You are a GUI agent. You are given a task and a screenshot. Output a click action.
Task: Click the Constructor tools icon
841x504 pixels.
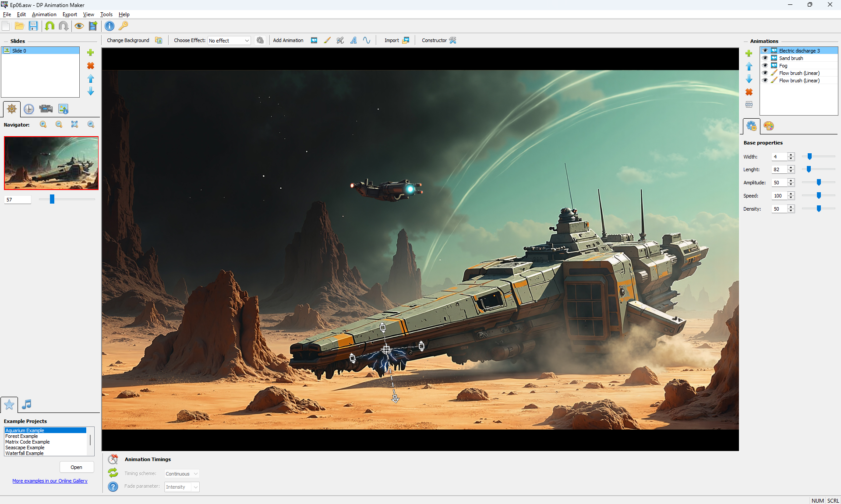453,40
